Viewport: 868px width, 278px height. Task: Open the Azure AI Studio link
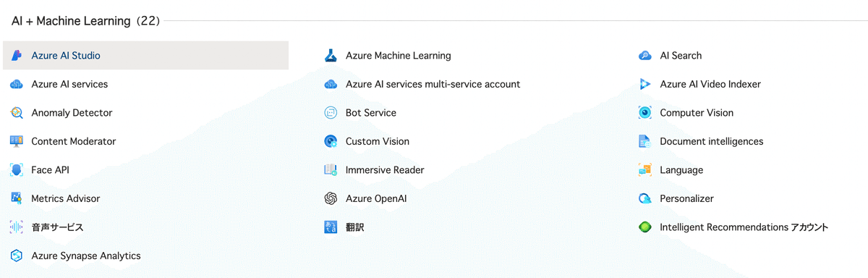66,56
